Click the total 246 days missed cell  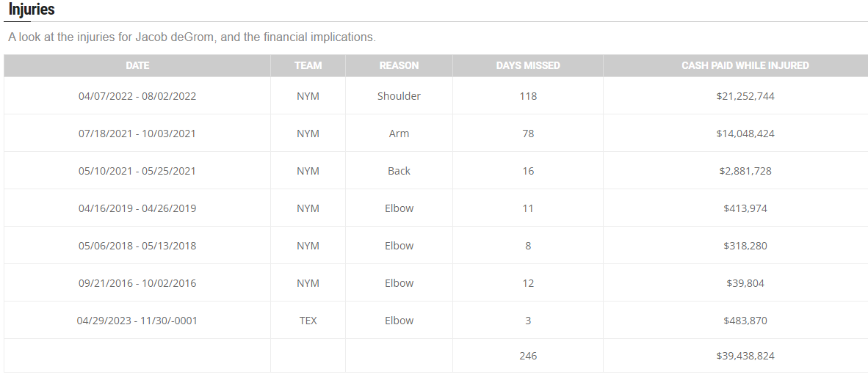click(527, 356)
